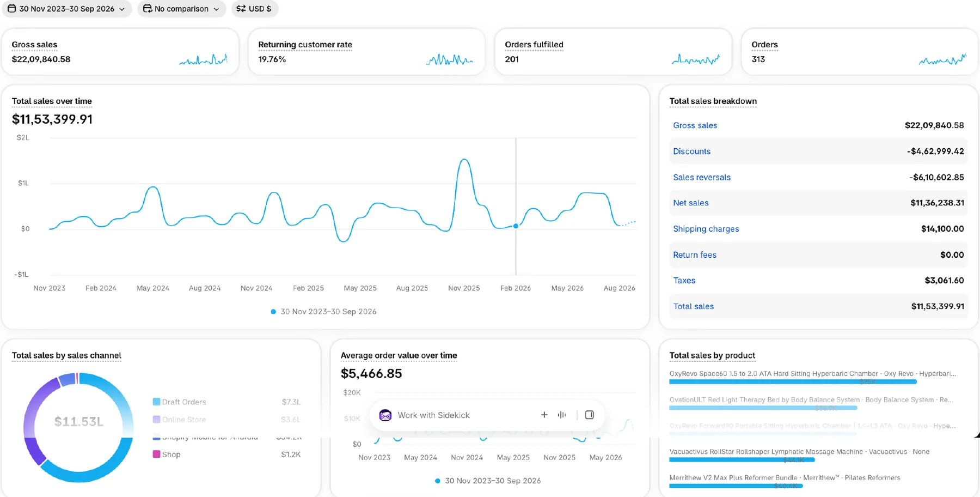Click the OvationULT Red Light Therapy bar

coord(763,408)
